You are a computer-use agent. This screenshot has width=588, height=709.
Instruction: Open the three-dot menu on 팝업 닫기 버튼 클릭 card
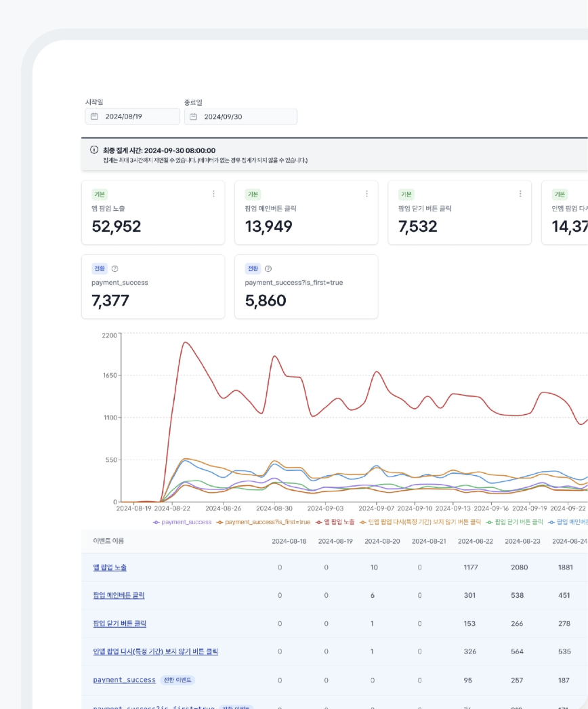pos(520,194)
